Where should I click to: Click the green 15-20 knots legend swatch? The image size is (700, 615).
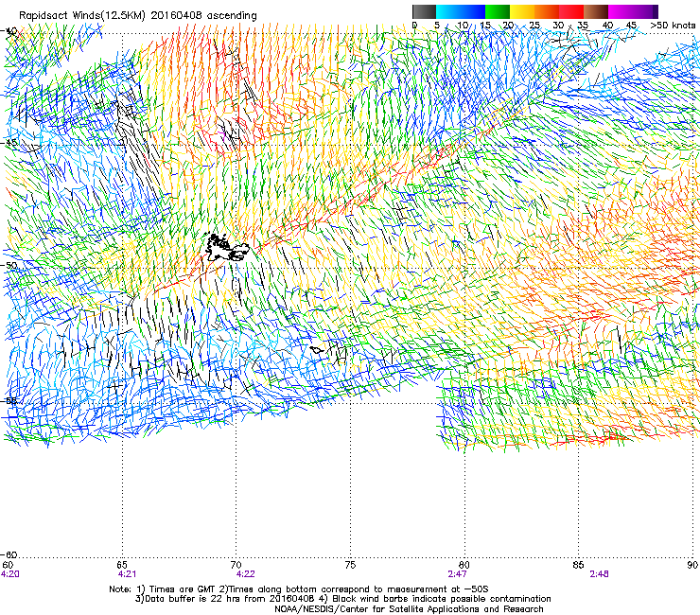[x=498, y=11]
